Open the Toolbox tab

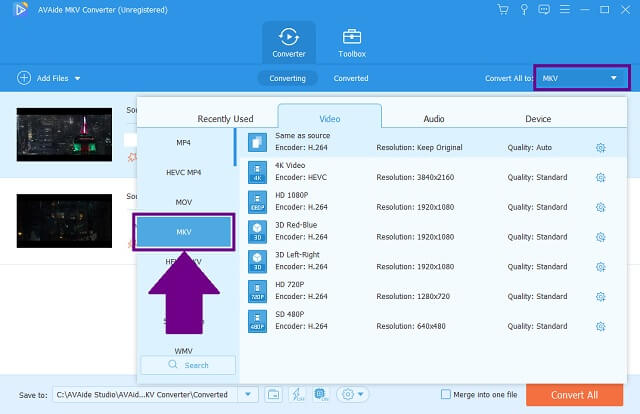[x=352, y=42]
